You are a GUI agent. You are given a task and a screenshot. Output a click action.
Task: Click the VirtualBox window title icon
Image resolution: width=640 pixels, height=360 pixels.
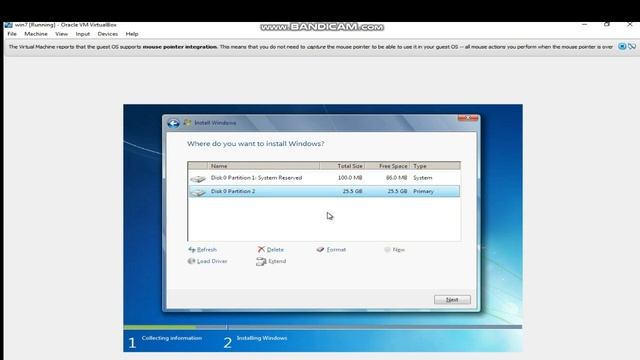8,25
